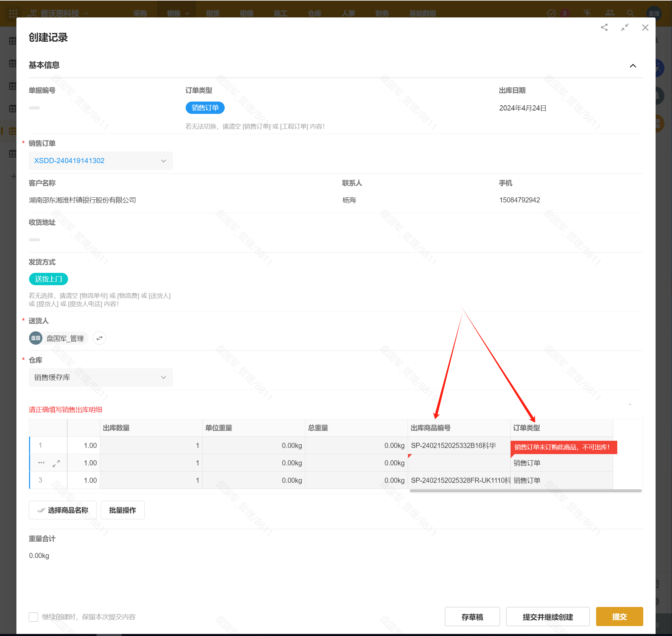Click the expand row icon in second row
Image resolution: width=672 pixels, height=636 pixels.
56,463
